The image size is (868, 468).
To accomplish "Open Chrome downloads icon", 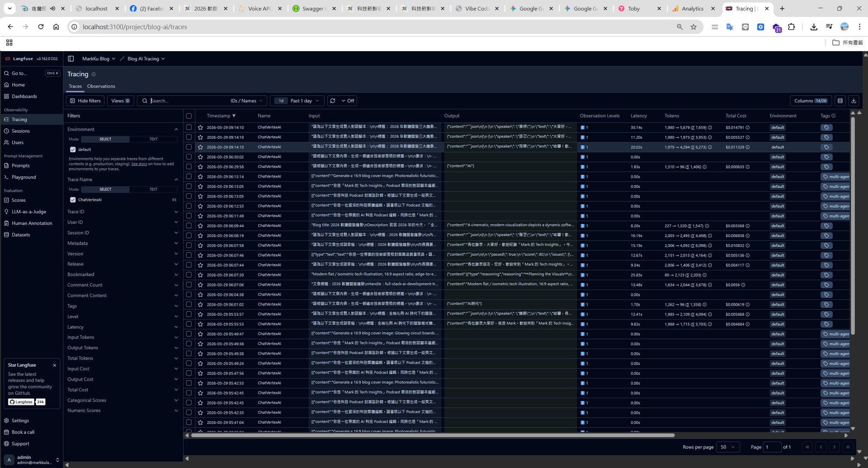I will point(813,27).
